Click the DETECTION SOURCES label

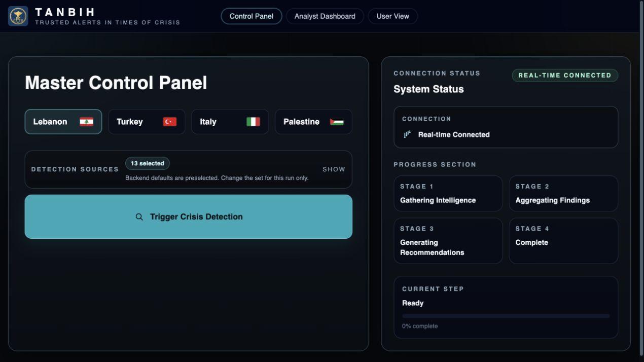pyautogui.click(x=75, y=169)
